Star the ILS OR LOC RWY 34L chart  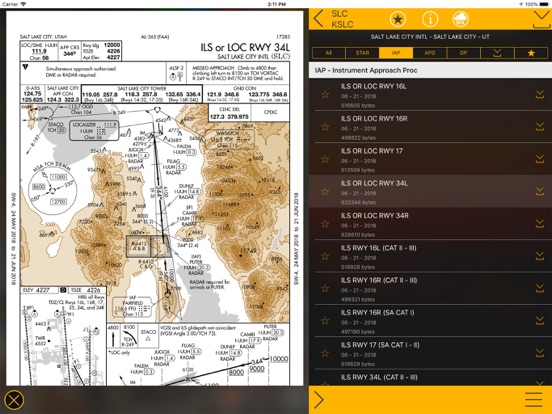point(325,192)
